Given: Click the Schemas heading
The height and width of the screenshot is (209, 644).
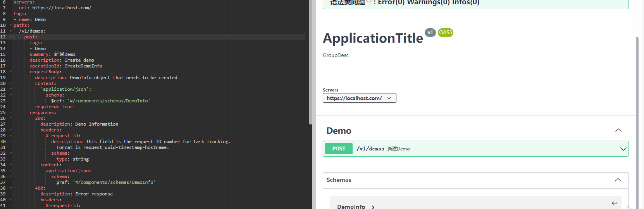Looking at the screenshot, I should coord(339,180).
